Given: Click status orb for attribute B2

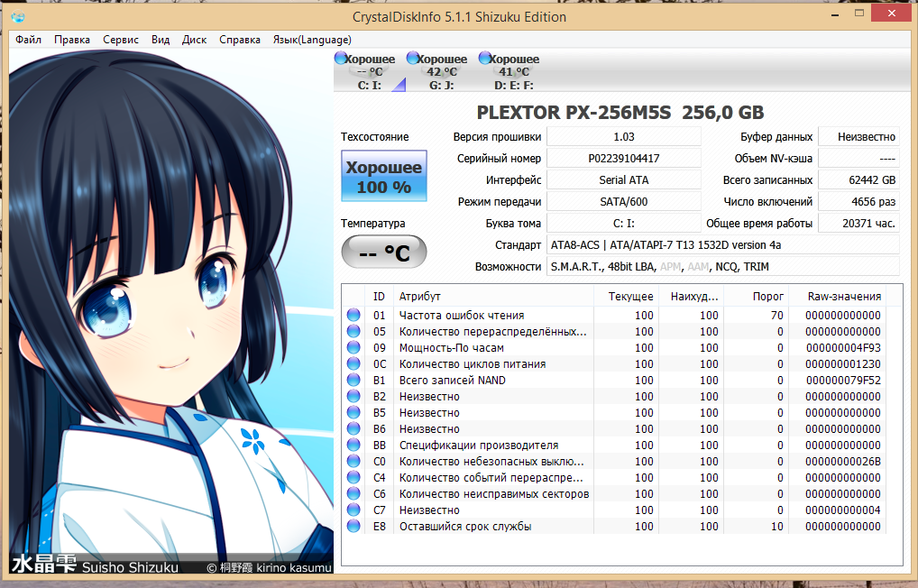Looking at the screenshot, I should tap(353, 397).
